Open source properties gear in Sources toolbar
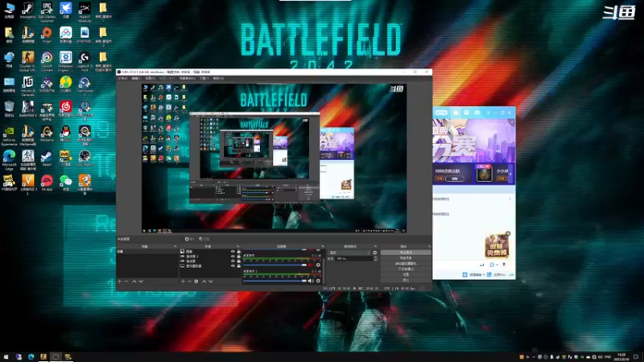The image size is (644, 362). (196, 282)
